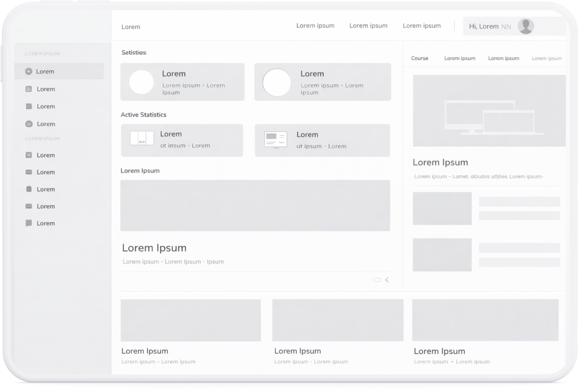
Task: Switch to the Course tab
Action: (x=420, y=58)
